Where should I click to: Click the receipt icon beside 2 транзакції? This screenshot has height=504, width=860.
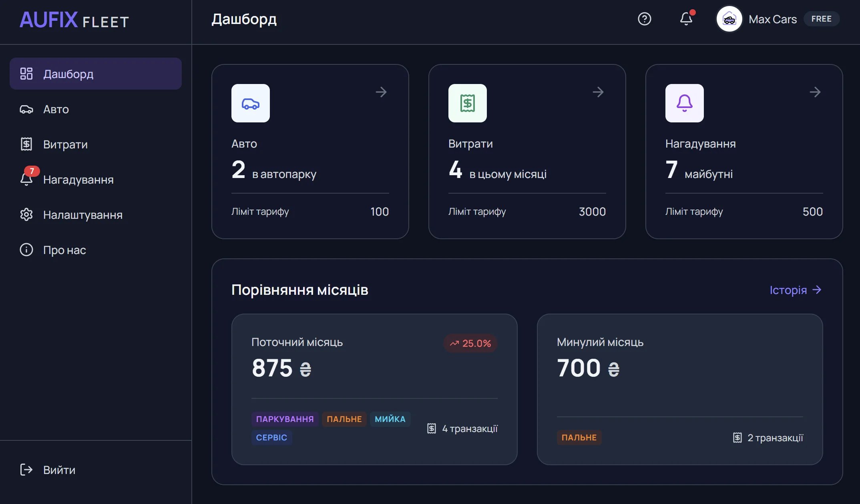(x=737, y=438)
